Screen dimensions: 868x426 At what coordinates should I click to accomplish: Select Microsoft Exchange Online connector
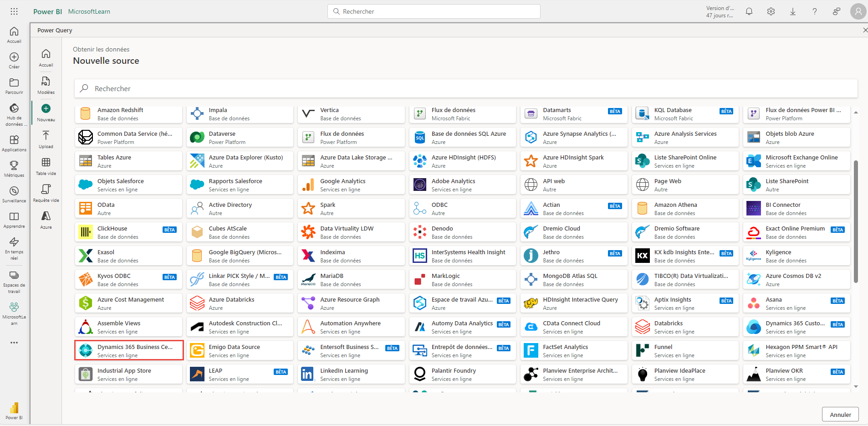coord(797,161)
